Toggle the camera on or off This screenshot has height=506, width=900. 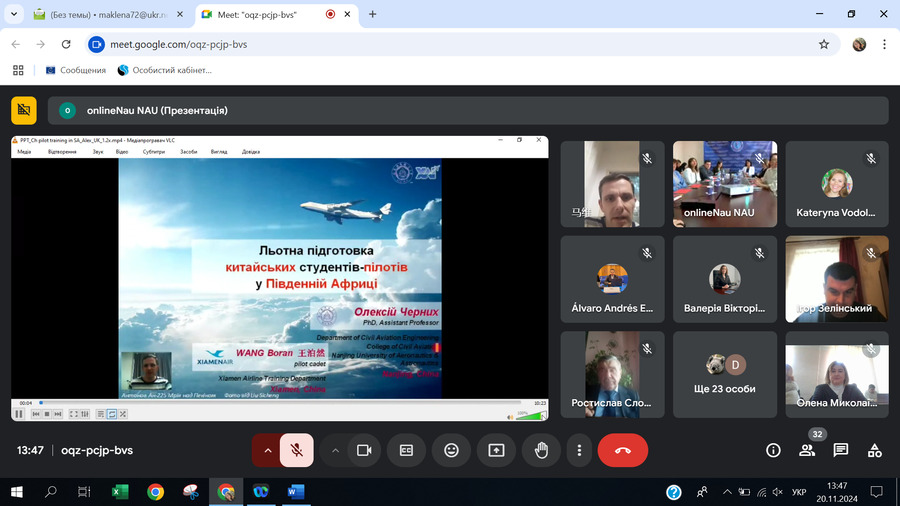364,451
